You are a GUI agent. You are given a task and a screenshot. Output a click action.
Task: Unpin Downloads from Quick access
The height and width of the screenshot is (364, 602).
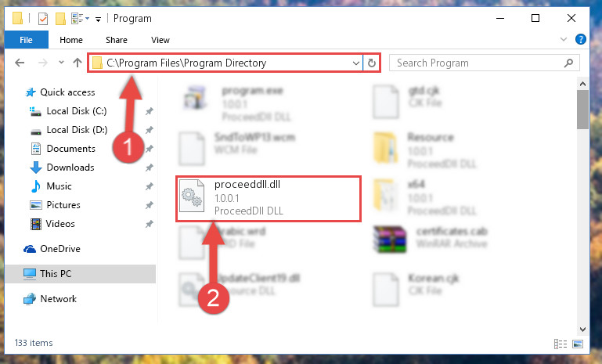[x=149, y=168]
